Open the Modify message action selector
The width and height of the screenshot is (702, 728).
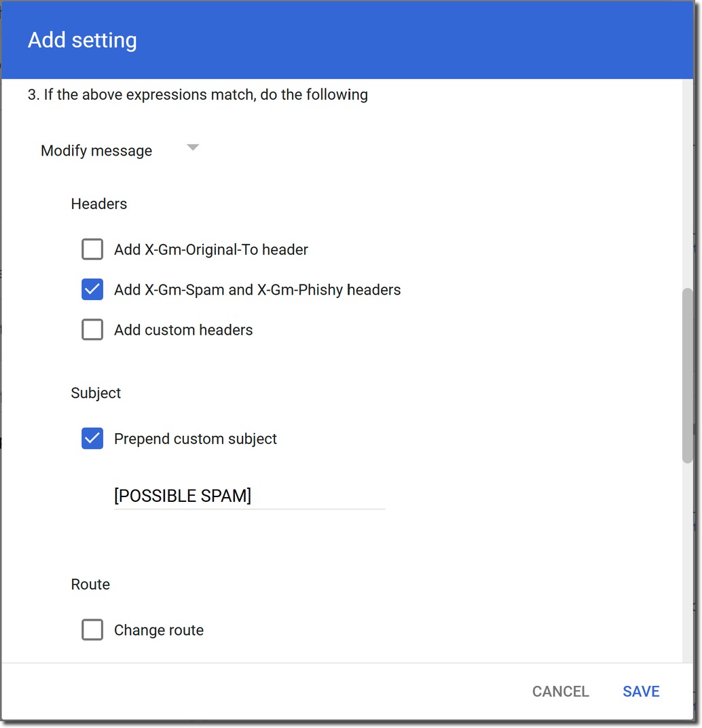(x=97, y=151)
